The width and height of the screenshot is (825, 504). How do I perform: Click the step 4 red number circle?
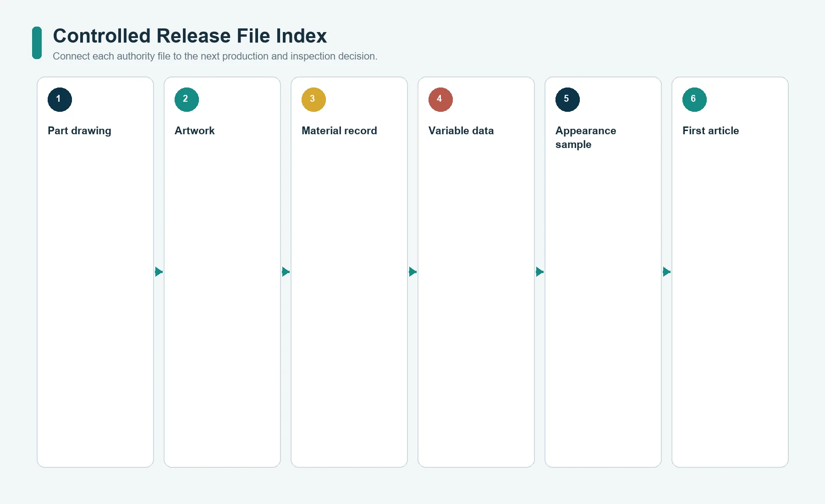click(x=440, y=99)
